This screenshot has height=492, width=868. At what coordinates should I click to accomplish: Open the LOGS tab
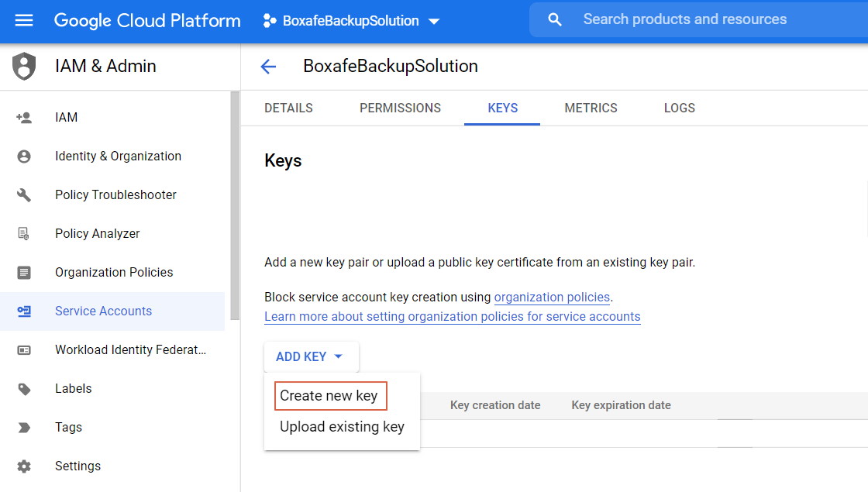pyautogui.click(x=679, y=108)
